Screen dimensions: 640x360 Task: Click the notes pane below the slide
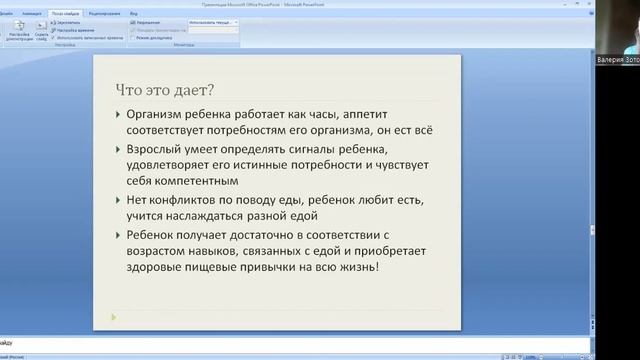[295, 344]
